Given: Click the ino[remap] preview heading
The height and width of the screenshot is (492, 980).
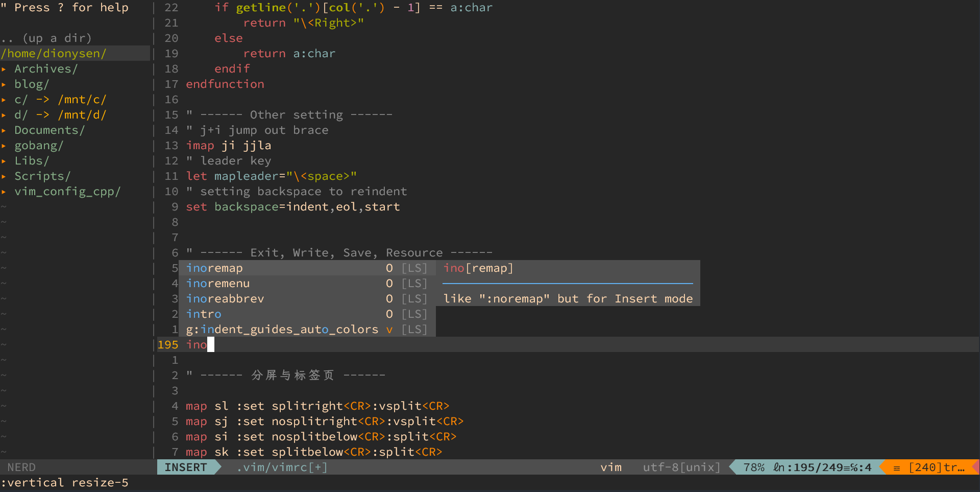Looking at the screenshot, I should pyautogui.click(x=478, y=268).
